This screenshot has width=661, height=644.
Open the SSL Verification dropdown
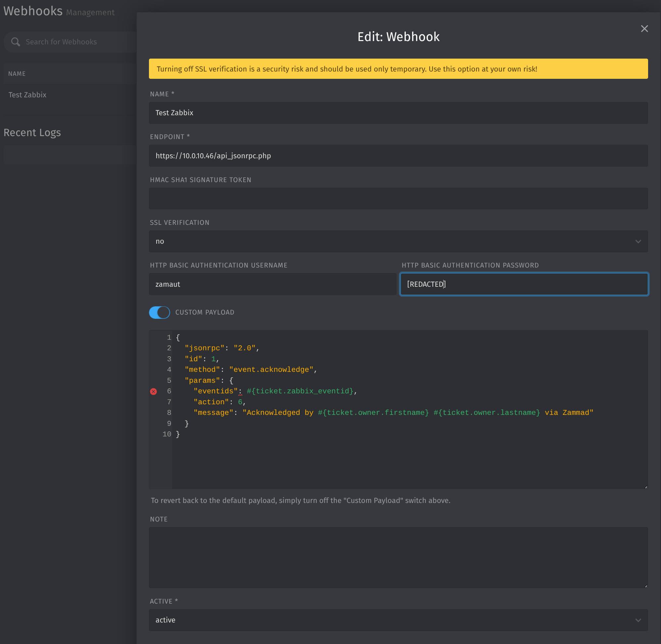(398, 241)
